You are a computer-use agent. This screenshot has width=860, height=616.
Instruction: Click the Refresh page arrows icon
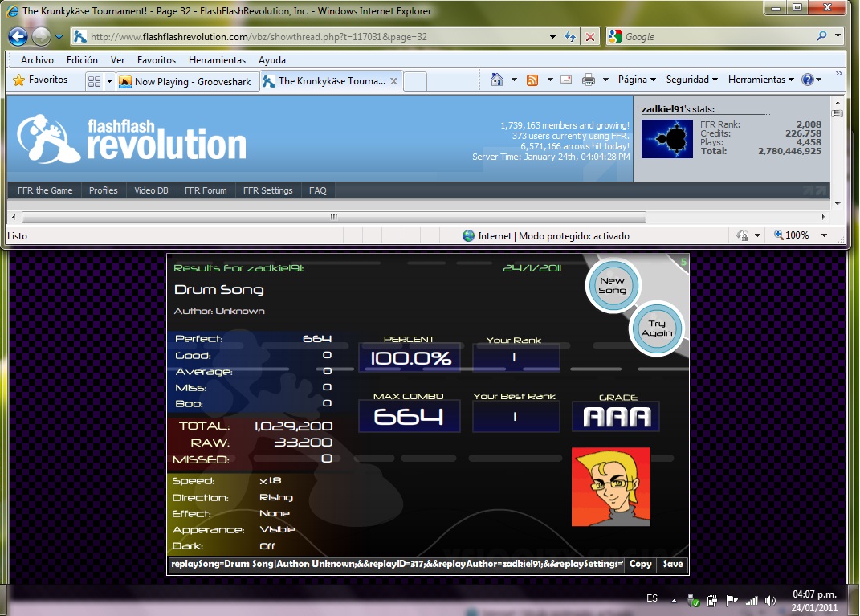[x=570, y=37]
